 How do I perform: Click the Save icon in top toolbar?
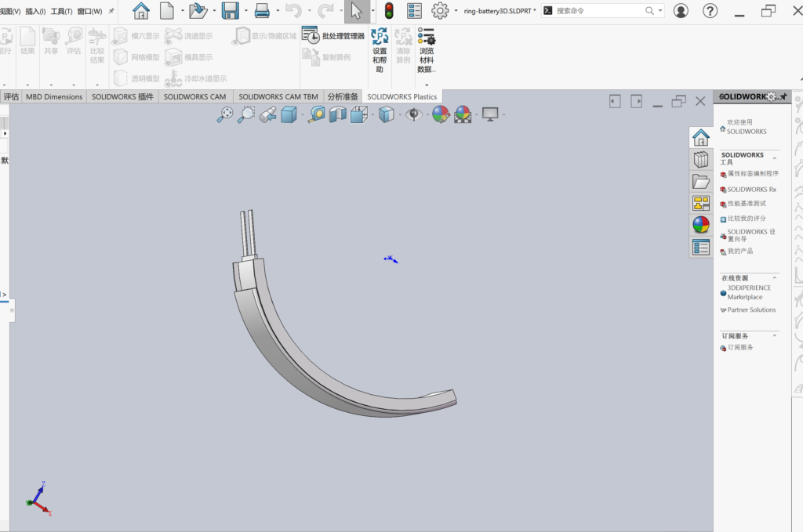click(x=230, y=11)
